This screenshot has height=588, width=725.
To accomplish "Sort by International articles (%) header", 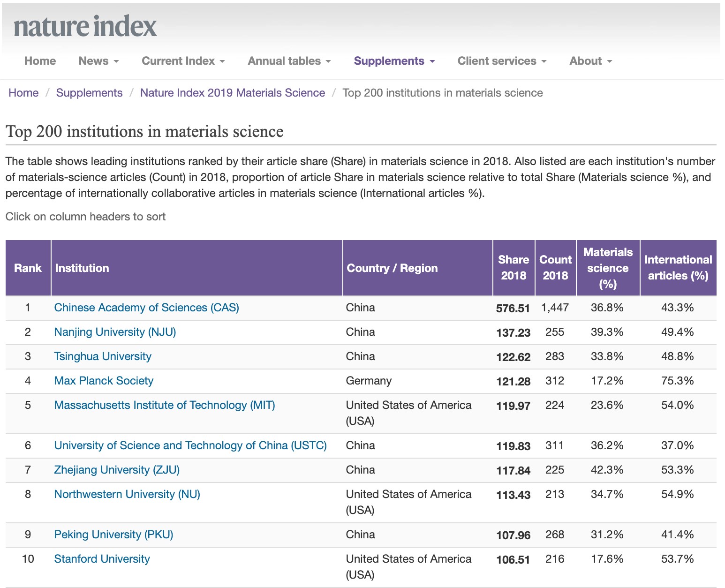I will coord(678,268).
